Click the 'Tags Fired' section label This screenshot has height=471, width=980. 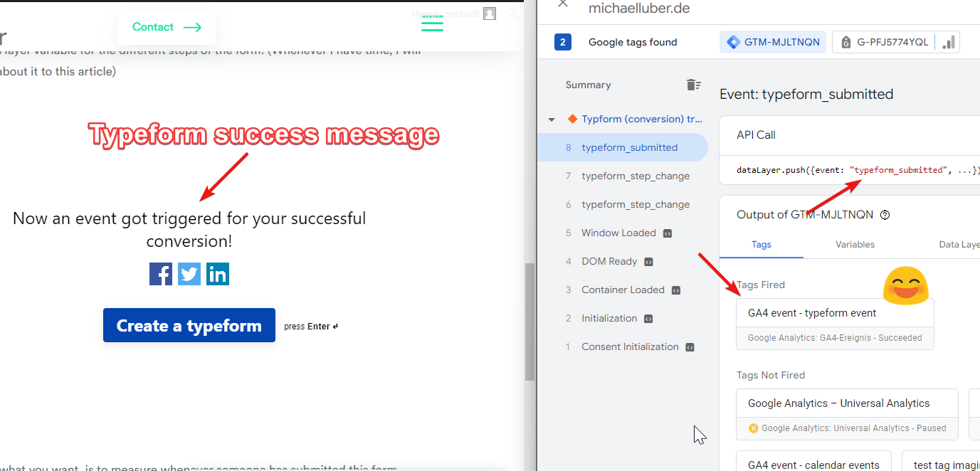coord(761,285)
